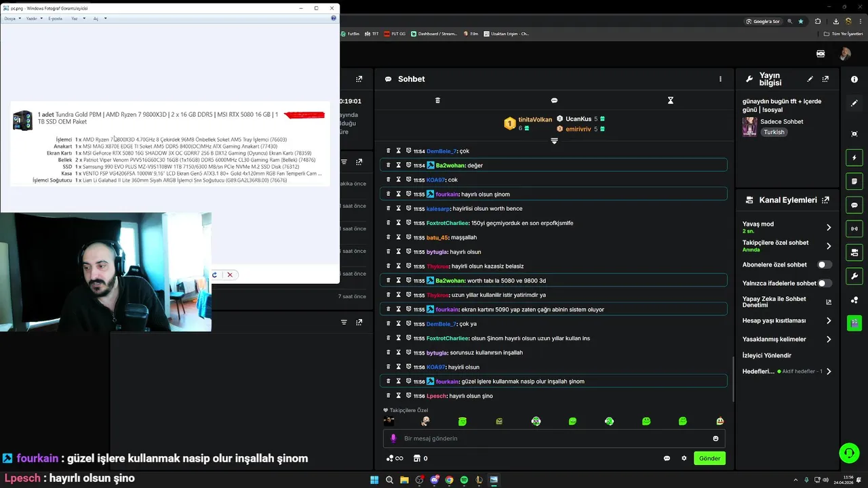Click the shop icon showing 0
Screen dimensions: 868x488
pos(420,458)
